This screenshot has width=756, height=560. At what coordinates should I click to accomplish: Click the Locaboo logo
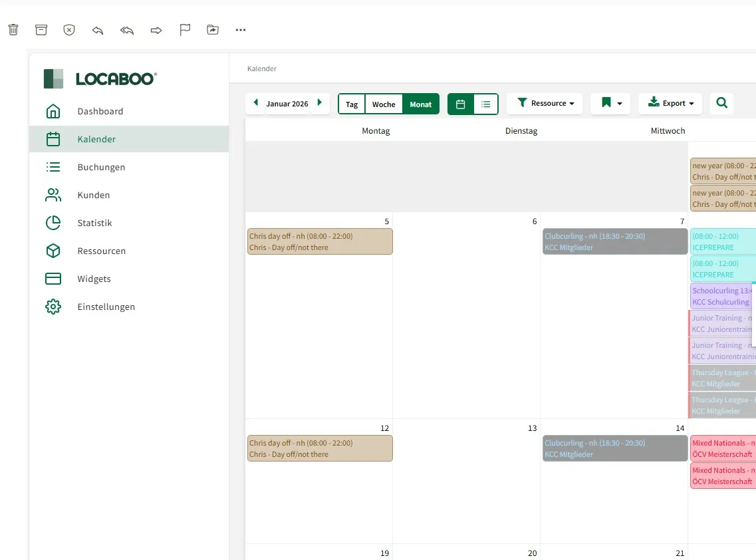100,78
